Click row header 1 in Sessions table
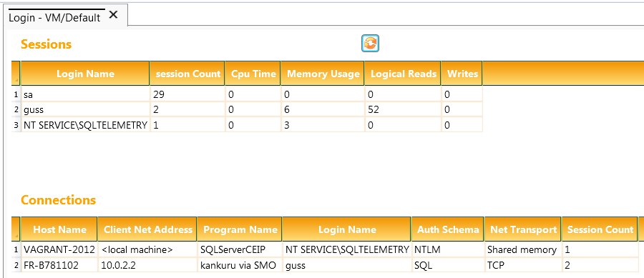The image size is (644, 278). 16,95
